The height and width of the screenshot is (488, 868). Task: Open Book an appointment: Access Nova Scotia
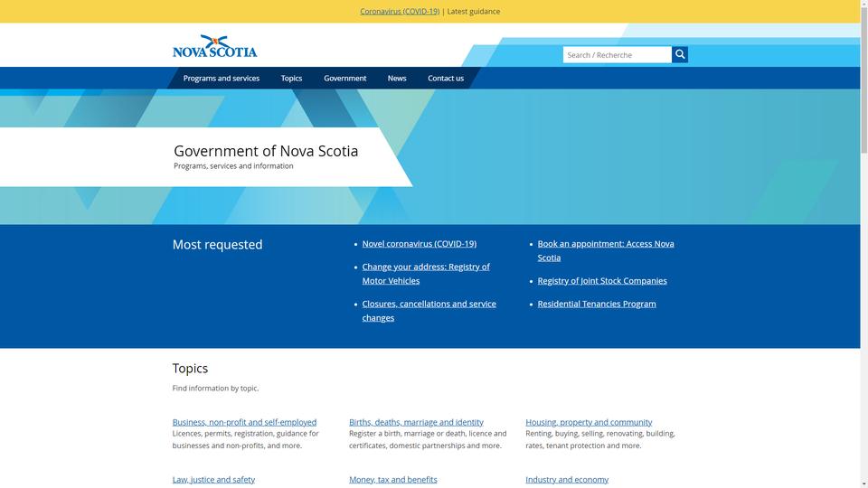coord(606,250)
